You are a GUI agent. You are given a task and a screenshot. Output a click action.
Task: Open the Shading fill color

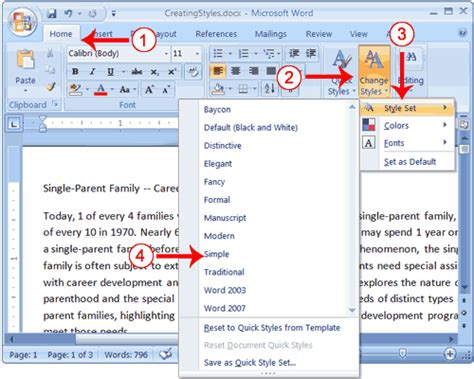(218, 89)
